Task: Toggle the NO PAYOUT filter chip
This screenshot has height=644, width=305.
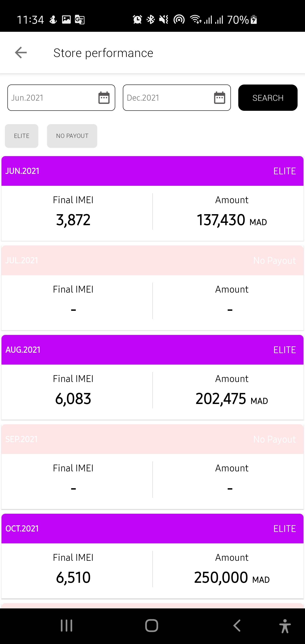Action: click(72, 136)
